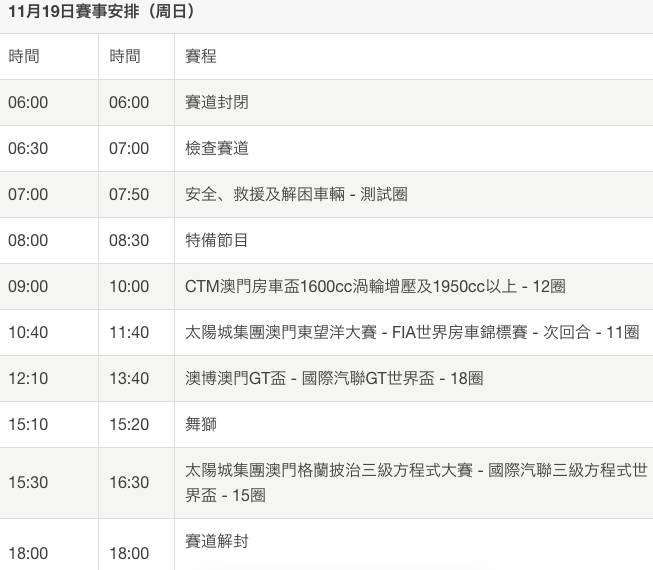Image resolution: width=653 pixels, height=570 pixels.
Task: Click start time 15:10
Action: 28,424
